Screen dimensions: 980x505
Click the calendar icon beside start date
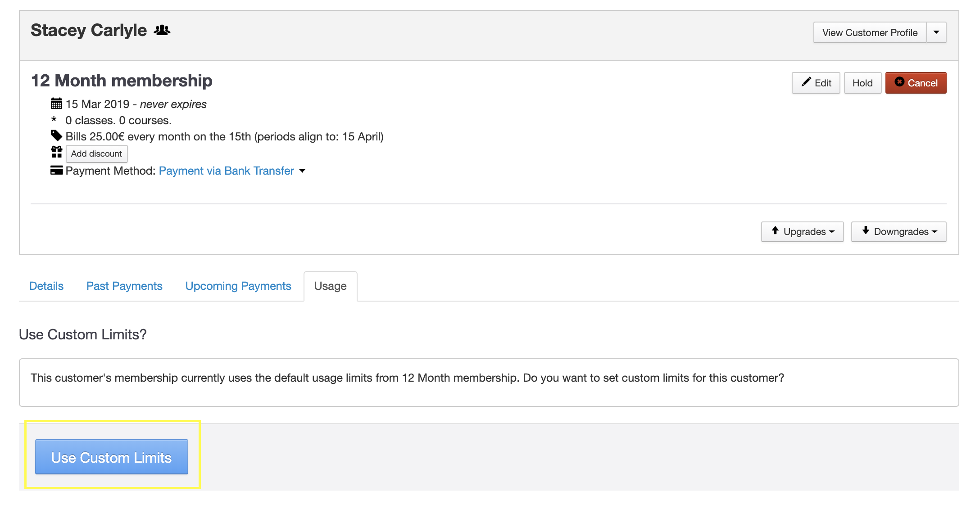click(56, 104)
